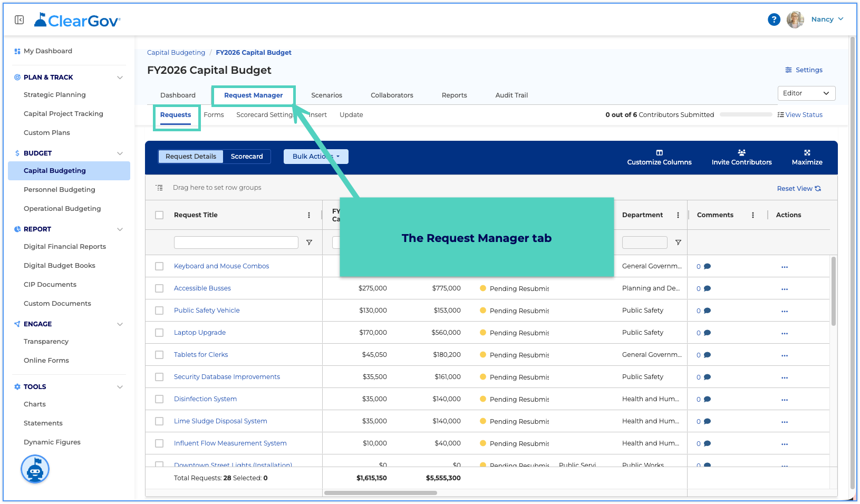The height and width of the screenshot is (504, 860).
Task: Collapse the ENGAGE section
Action: [120, 324]
